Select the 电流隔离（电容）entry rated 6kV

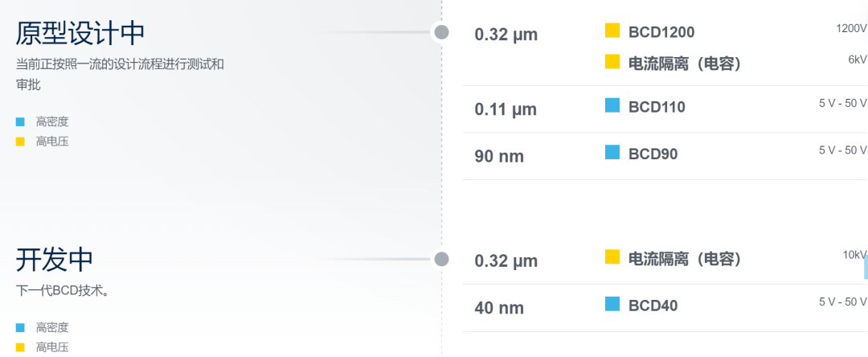pyautogui.click(x=684, y=64)
